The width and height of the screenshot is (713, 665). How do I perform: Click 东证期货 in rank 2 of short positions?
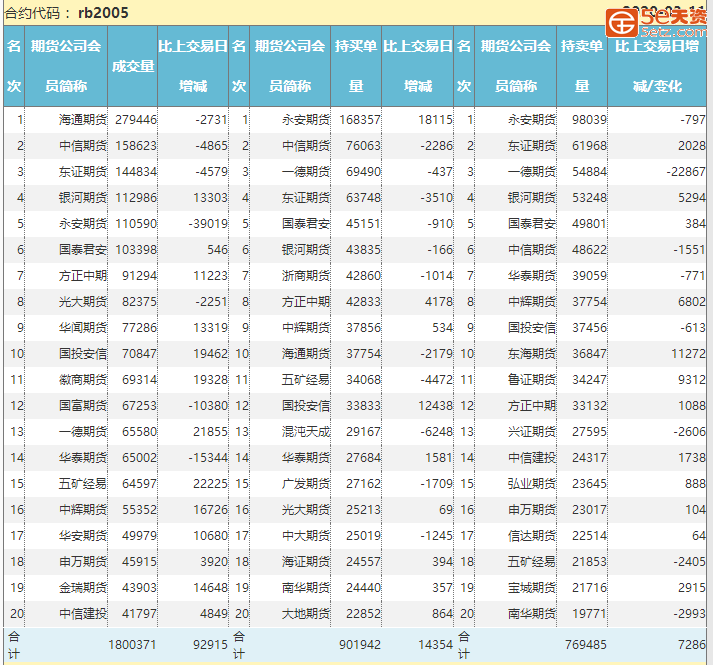[531, 146]
